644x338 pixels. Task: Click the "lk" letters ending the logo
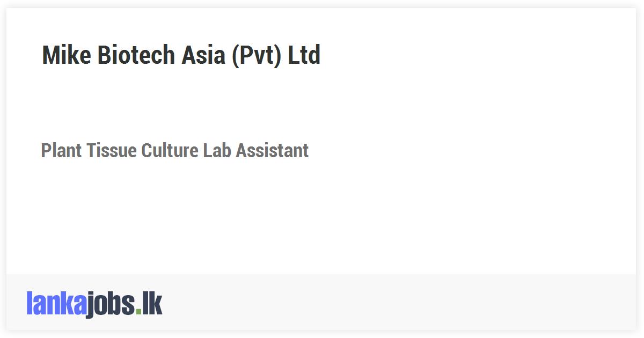coord(152,304)
